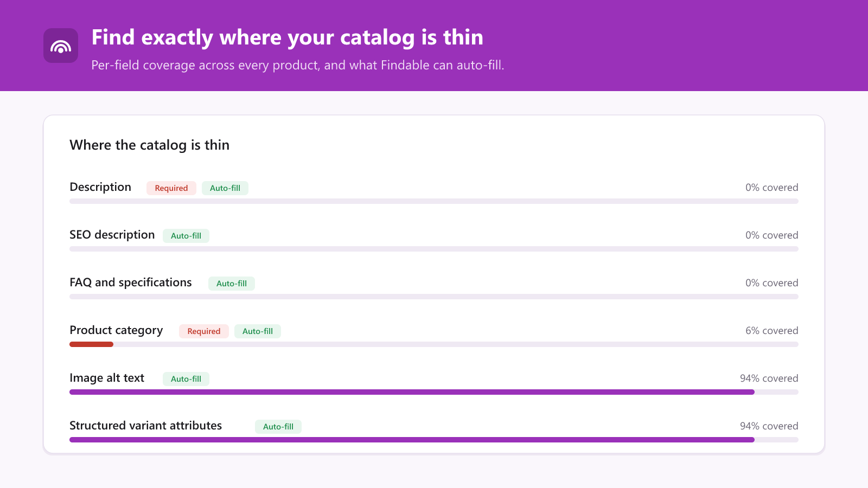868x488 pixels.
Task: Select the Required badge next to Description
Action: (171, 188)
